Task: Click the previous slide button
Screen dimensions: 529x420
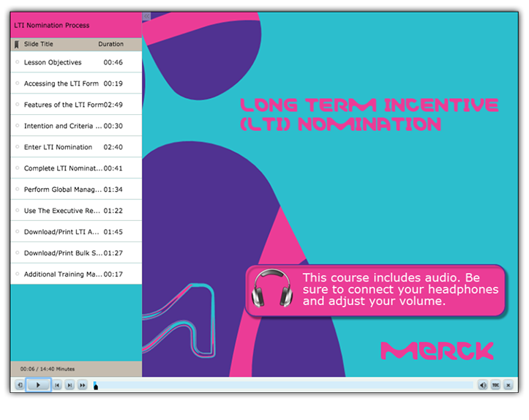Action: (57, 385)
